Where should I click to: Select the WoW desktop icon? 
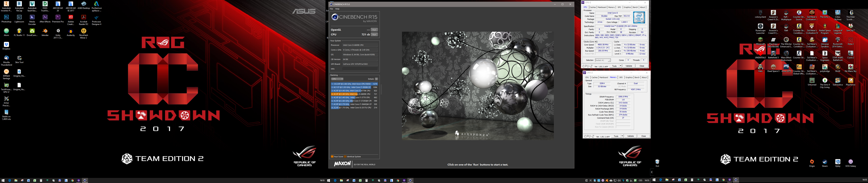pyautogui.click(x=838, y=68)
